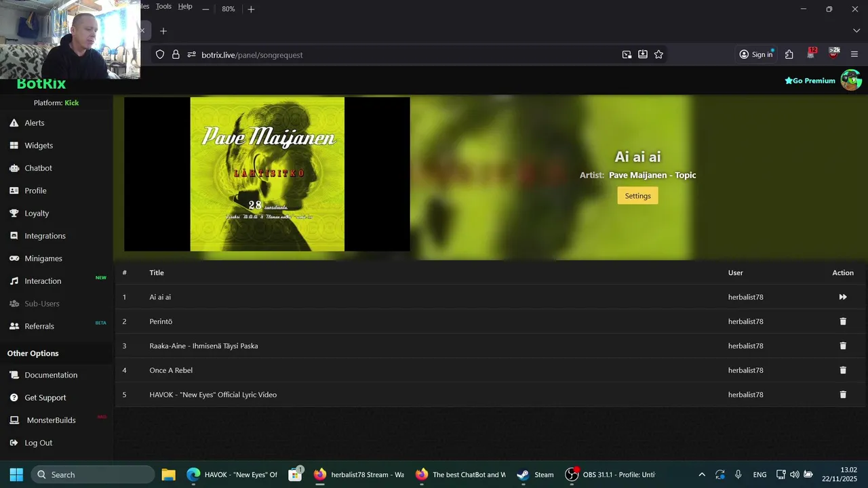Click the Title column header
The width and height of the screenshot is (868, 488).
tap(157, 272)
